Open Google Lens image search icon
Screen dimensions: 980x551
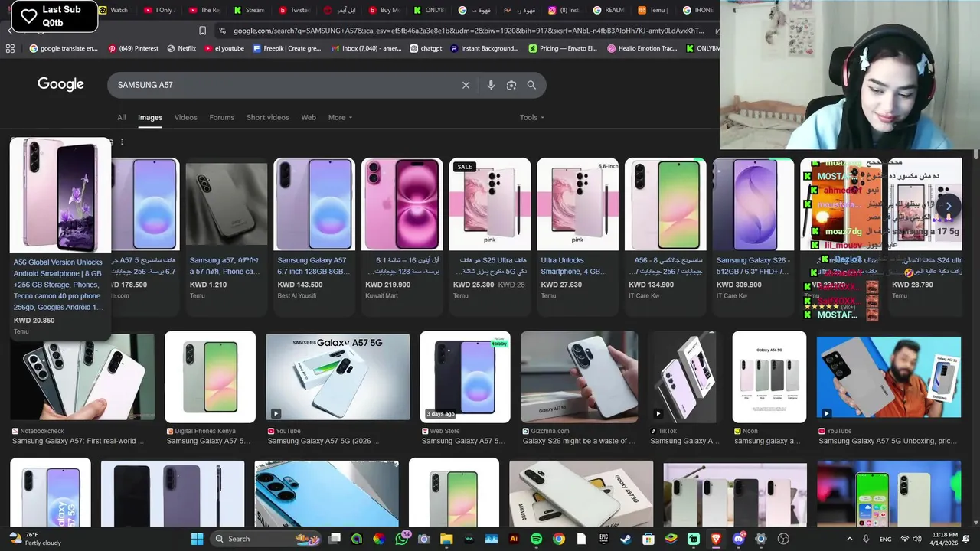pyautogui.click(x=511, y=85)
